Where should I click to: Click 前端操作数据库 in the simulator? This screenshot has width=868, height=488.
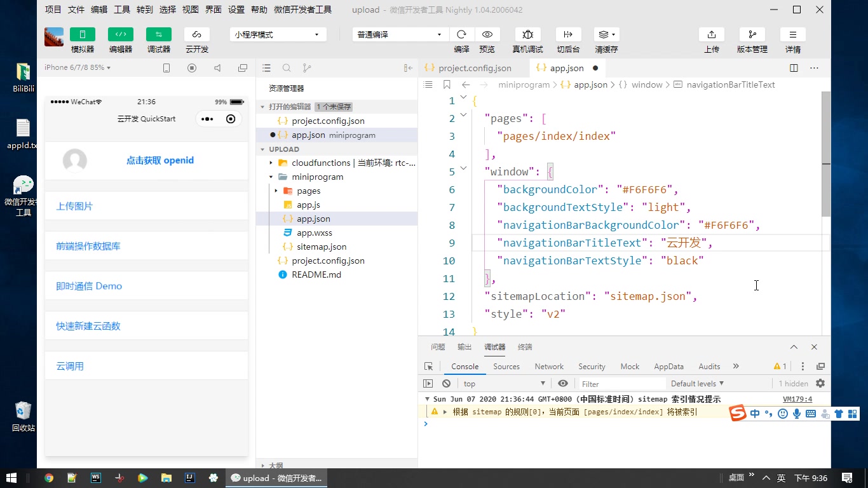click(x=88, y=246)
